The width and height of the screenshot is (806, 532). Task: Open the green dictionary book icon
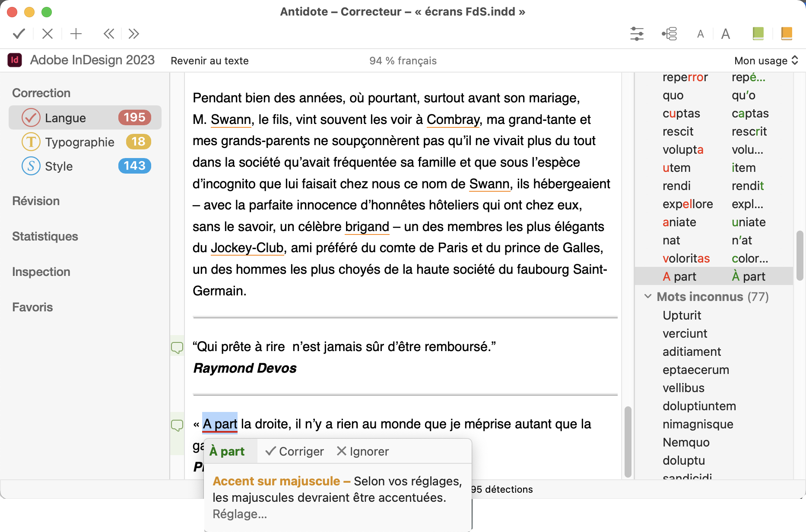(x=758, y=34)
